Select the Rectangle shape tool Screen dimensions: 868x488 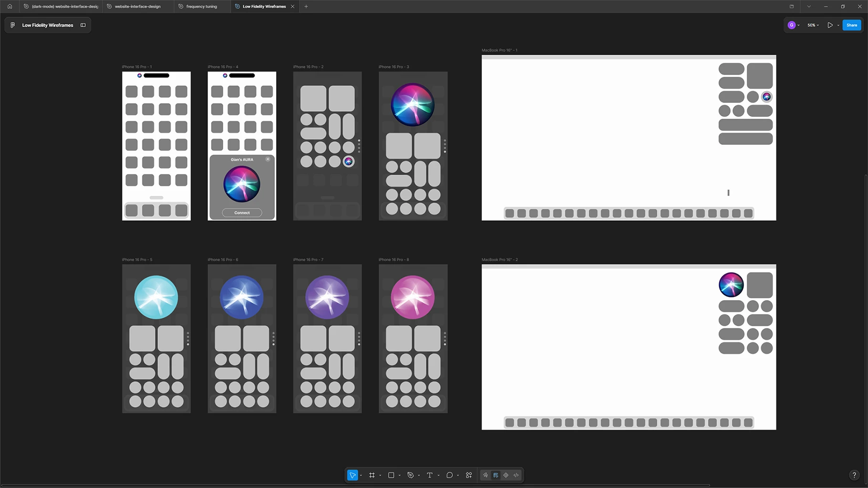(391, 475)
